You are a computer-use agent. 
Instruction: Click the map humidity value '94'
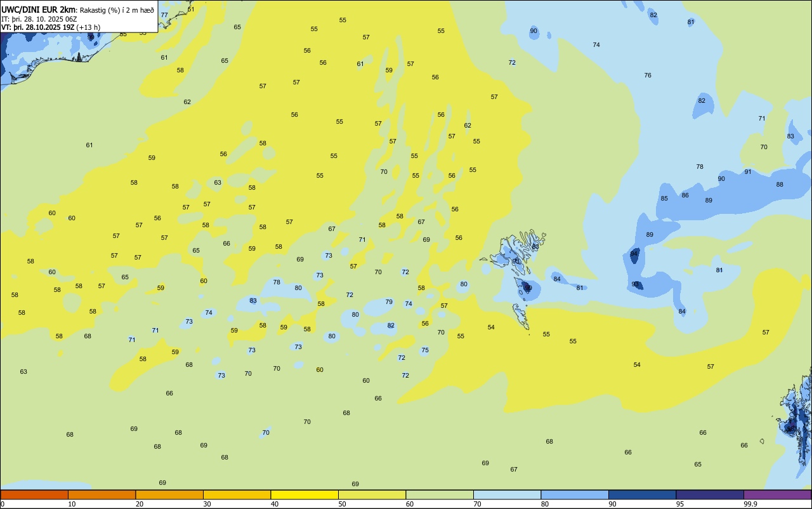[x=634, y=253]
